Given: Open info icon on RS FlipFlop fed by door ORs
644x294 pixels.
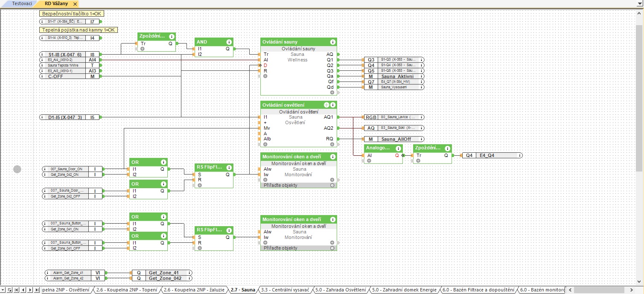Looking at the screenshot, I should [x=229, y=167].
